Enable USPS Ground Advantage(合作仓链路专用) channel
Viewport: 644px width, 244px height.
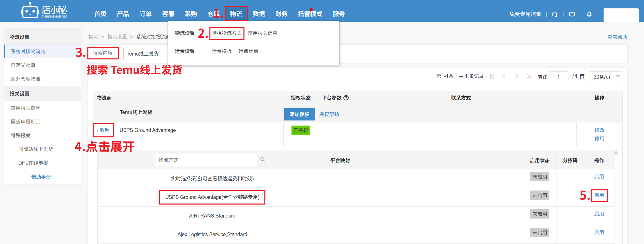pos(599,195)
